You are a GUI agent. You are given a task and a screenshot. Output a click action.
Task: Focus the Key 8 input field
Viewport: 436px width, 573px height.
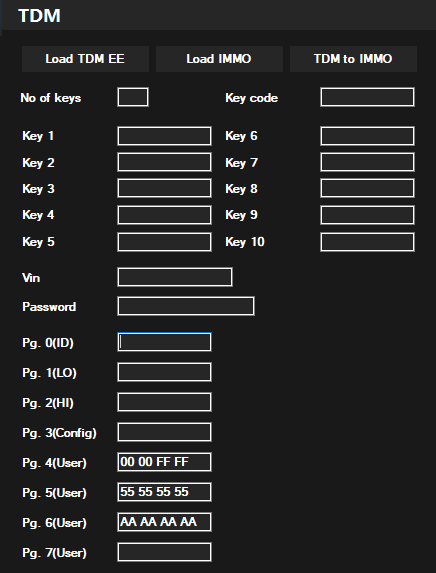[368, 188]
